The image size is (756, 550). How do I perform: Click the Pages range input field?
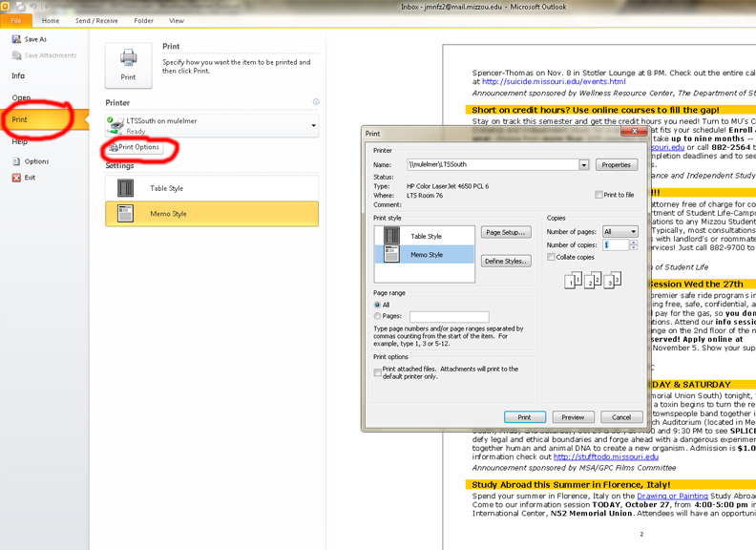coord(449,316)
